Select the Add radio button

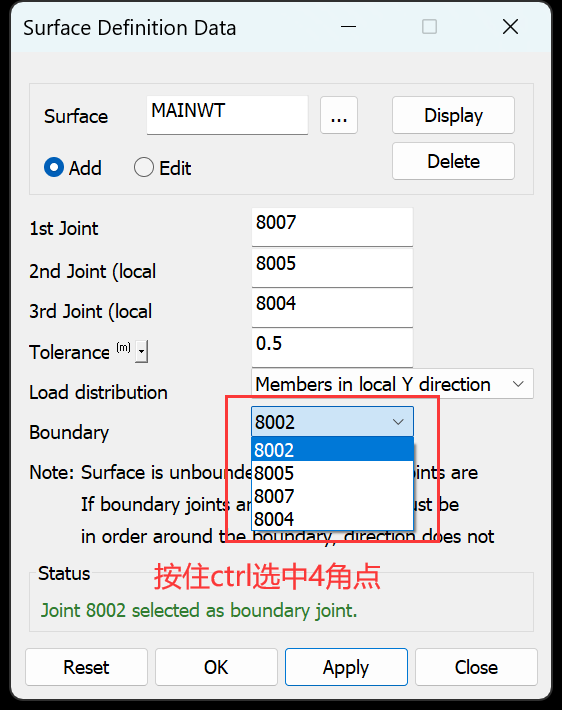point(54,167)
